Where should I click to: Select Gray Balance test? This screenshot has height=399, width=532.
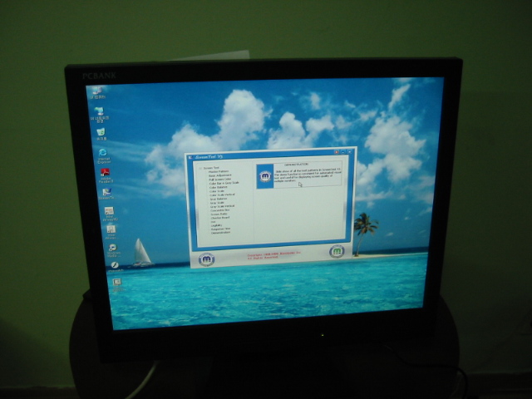coord(219,199)
